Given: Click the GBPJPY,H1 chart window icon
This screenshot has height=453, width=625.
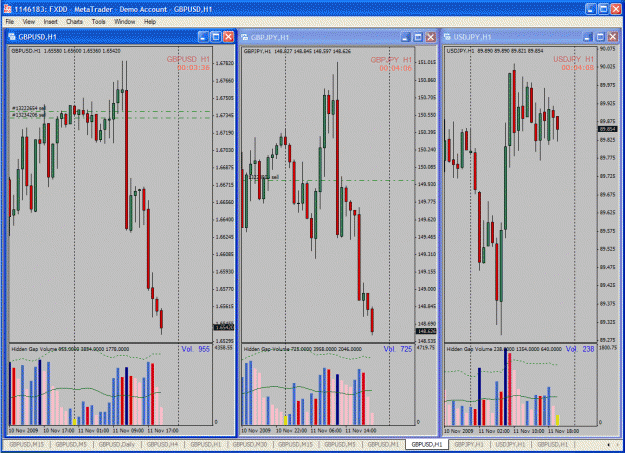Looking at the screenshot, I should pyautogui.click(x=245, y=37).
